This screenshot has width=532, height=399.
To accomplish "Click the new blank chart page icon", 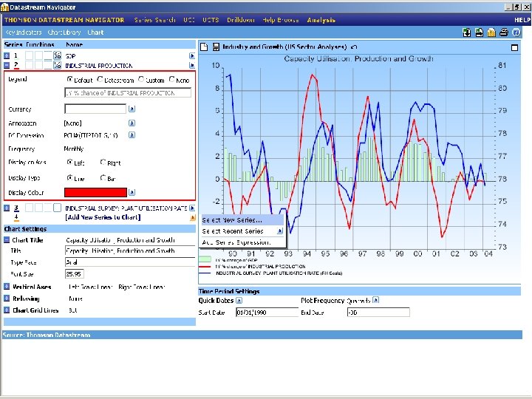I will click(x=204, y=47).
